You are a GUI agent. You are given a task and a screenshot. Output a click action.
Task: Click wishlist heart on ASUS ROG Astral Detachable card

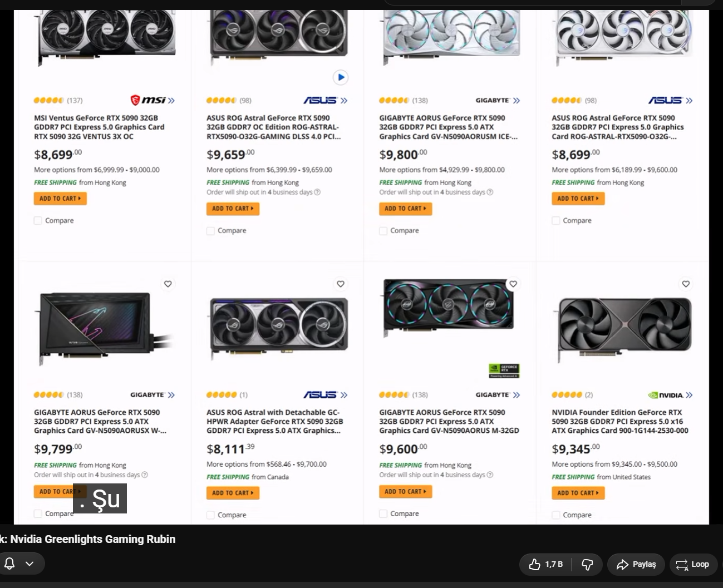(341, 284)
